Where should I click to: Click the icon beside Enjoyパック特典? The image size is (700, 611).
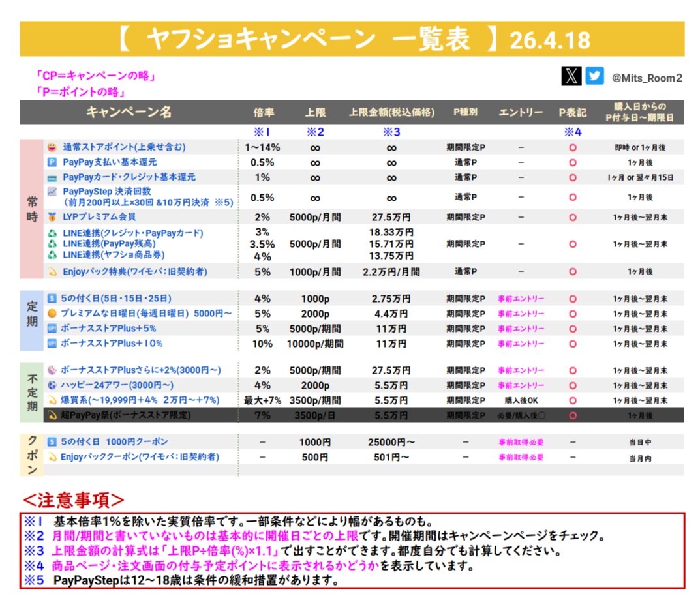pos(52,271)
